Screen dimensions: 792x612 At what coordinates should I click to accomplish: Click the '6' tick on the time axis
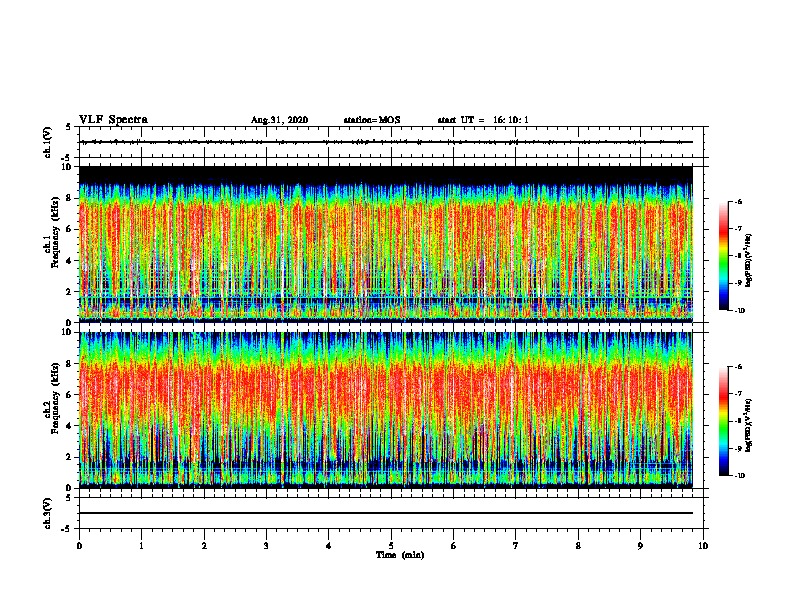tap(454, 546)
